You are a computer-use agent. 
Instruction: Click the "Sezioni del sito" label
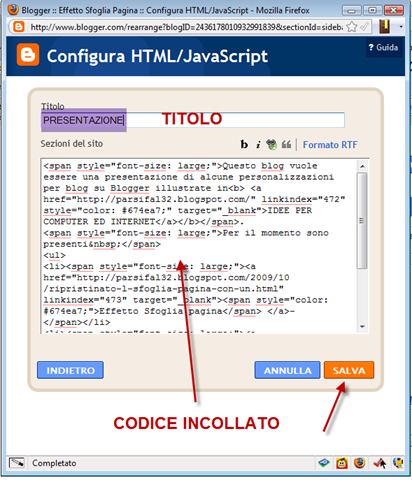[72, 144]
